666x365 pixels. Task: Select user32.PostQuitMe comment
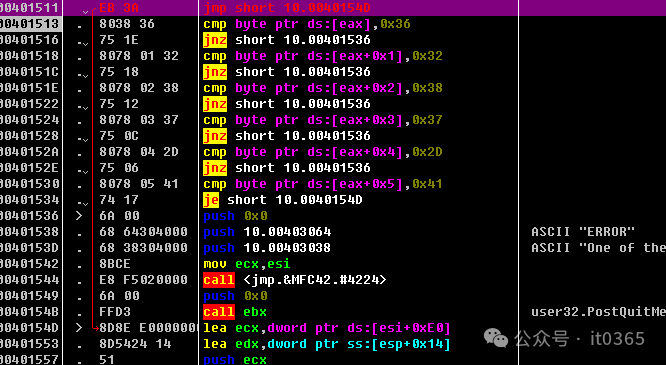(598, 312)
